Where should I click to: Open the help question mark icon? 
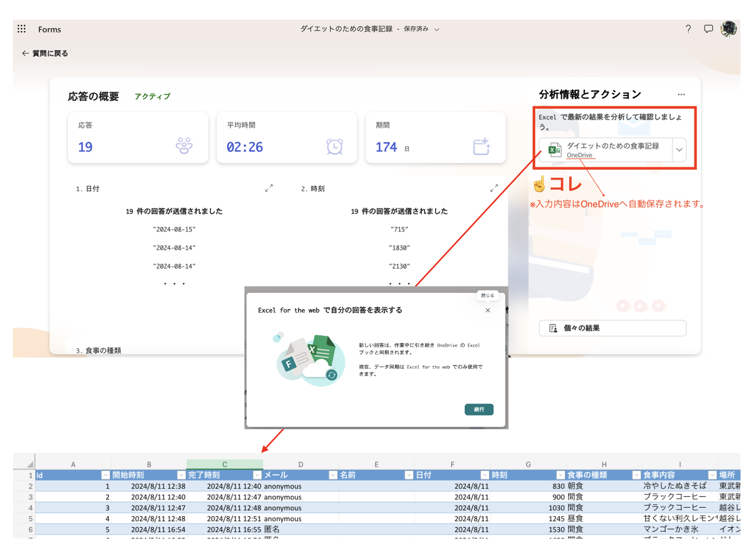[688, 29]
